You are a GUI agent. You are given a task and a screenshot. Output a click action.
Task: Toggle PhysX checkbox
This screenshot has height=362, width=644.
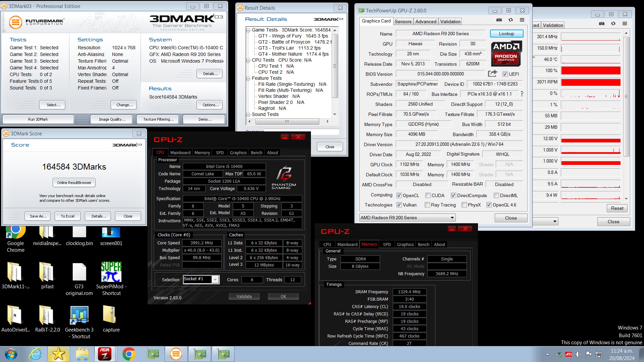click(x=464, y=205)
